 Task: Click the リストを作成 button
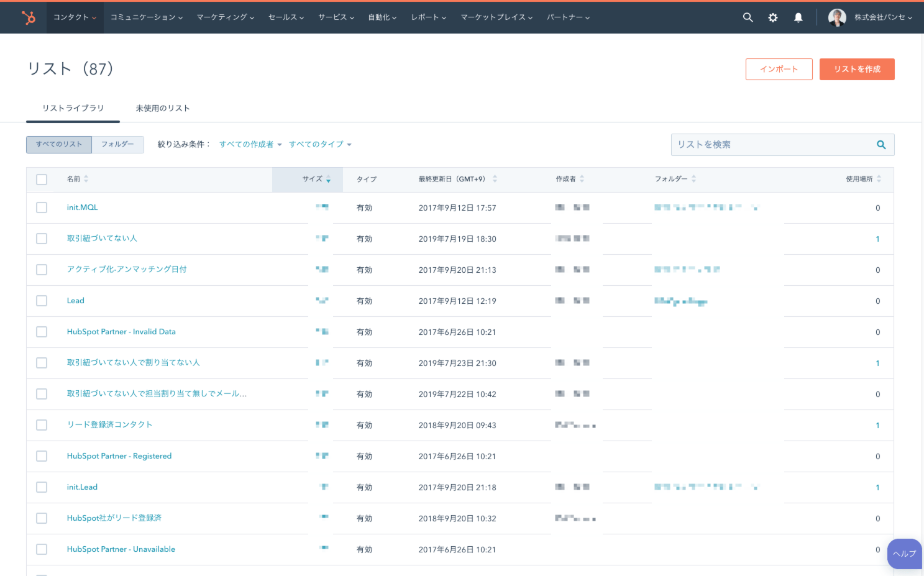(x=857, y=69)
